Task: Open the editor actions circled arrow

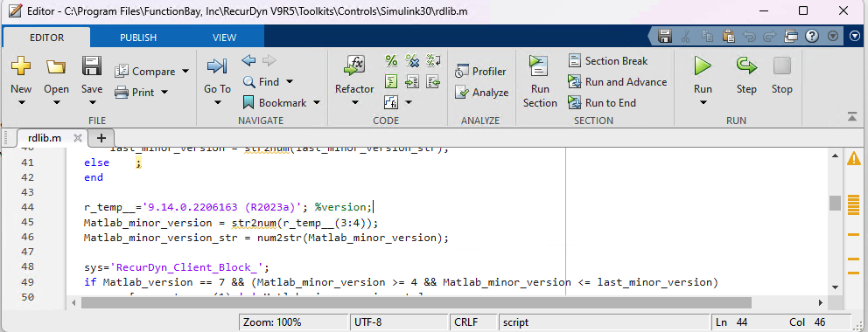Action: tap(854, 37)
